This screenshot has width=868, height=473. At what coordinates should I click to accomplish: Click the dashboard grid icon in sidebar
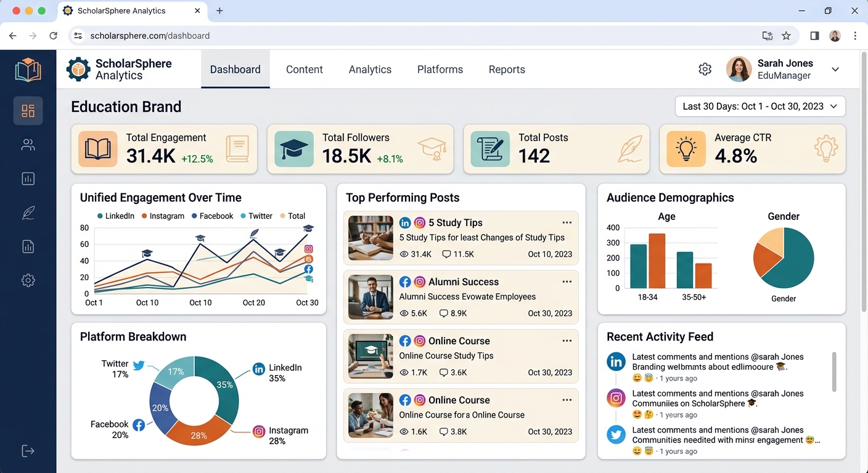tap(28, 111)
